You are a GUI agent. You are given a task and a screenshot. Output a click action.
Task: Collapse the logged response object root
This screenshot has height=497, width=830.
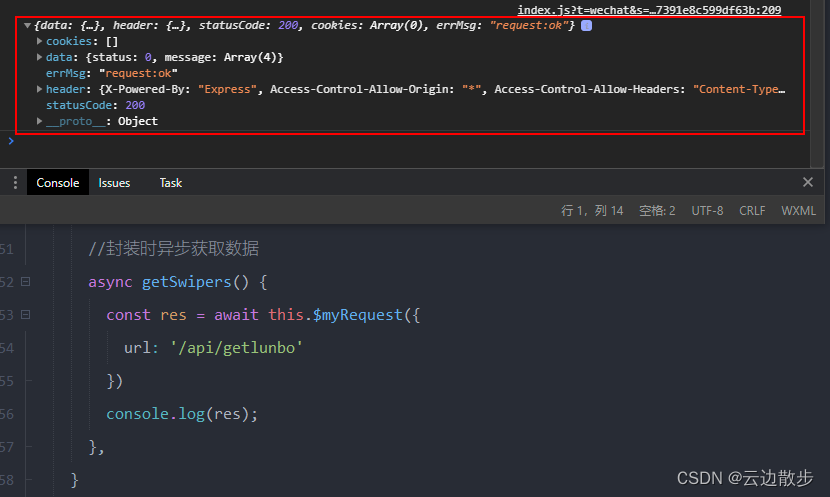point(27,25)
